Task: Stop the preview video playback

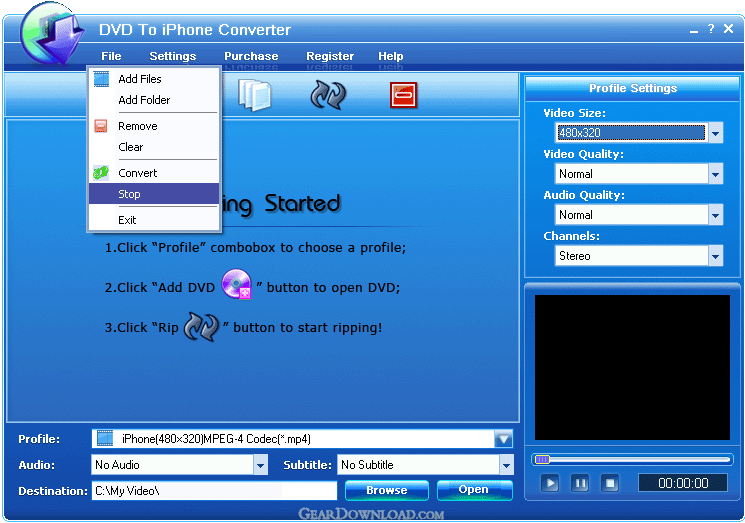Action: (x=610, y=484)
